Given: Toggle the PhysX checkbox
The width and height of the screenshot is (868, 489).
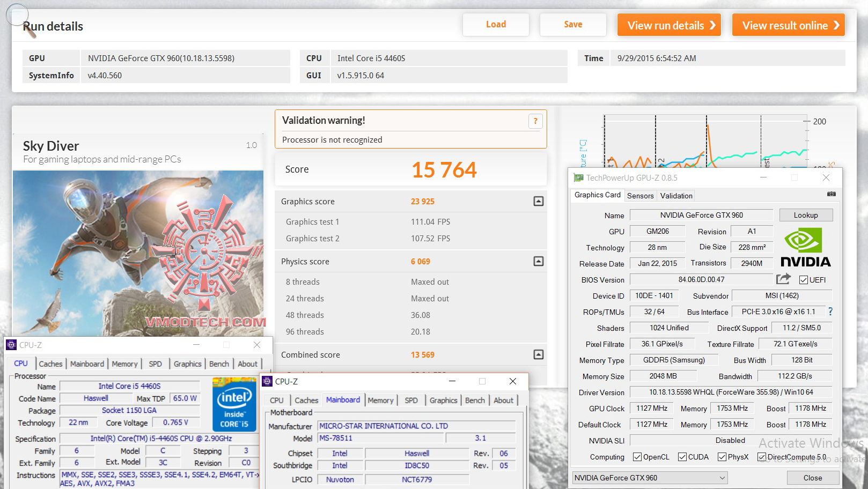Looking at the screenshot, I should [722, 457].
